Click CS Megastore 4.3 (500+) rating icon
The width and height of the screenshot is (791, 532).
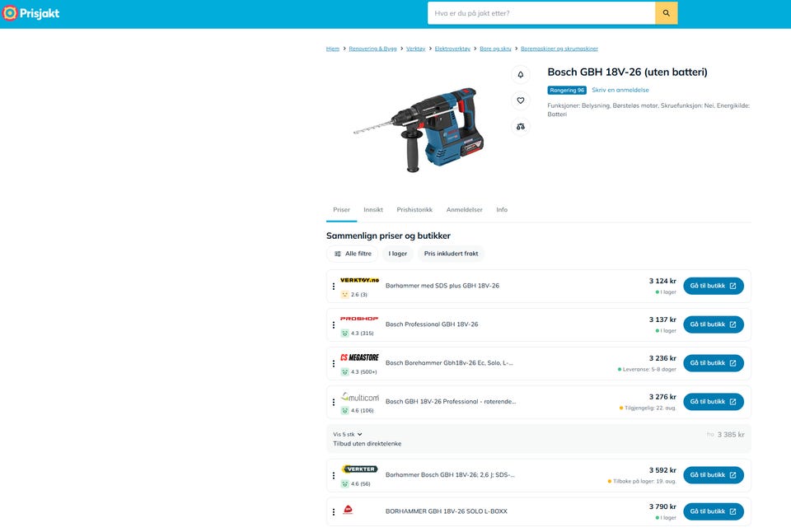pyautogui.click(x=344, y=372)
